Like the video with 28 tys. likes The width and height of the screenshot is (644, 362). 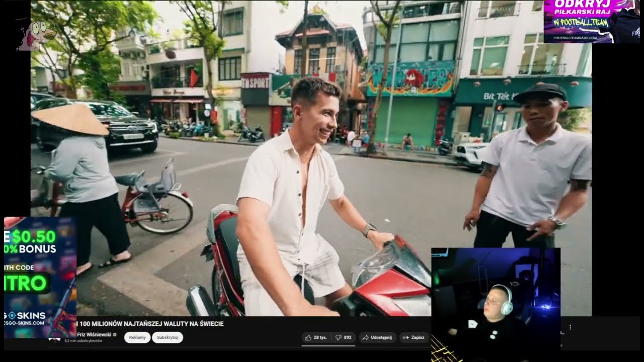point(315,337)
